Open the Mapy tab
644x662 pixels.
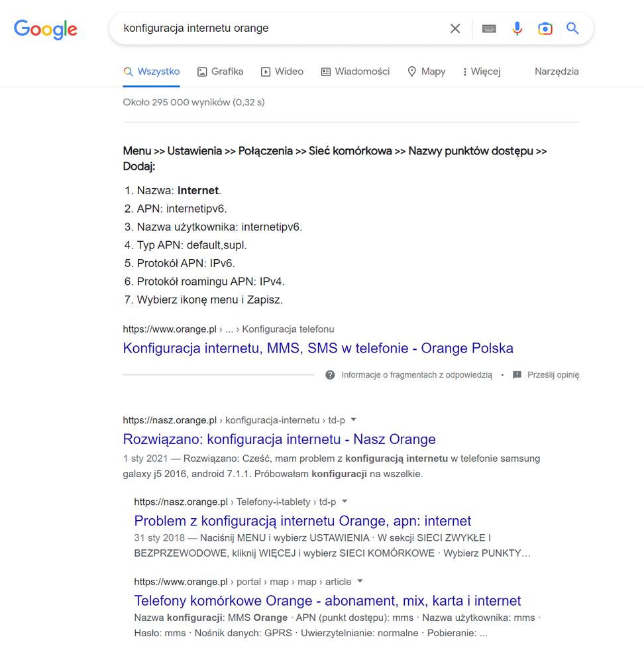(x=426, y=72)
